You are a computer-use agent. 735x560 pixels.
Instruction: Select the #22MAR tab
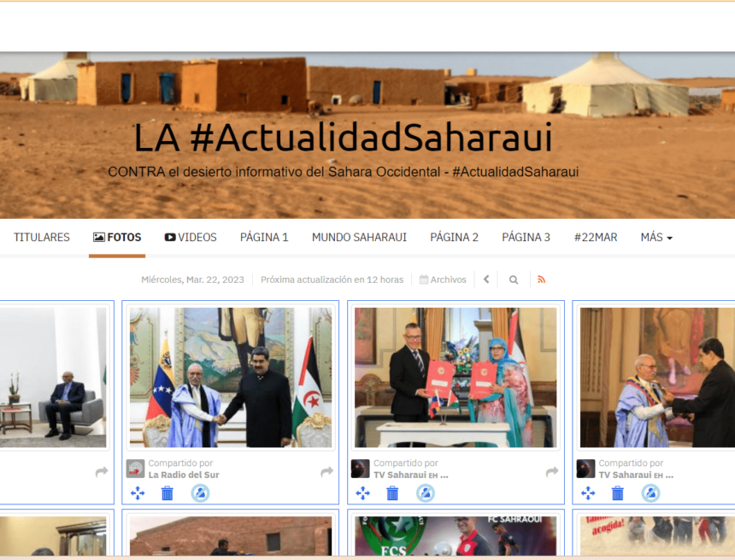click(x=595, y=237)
